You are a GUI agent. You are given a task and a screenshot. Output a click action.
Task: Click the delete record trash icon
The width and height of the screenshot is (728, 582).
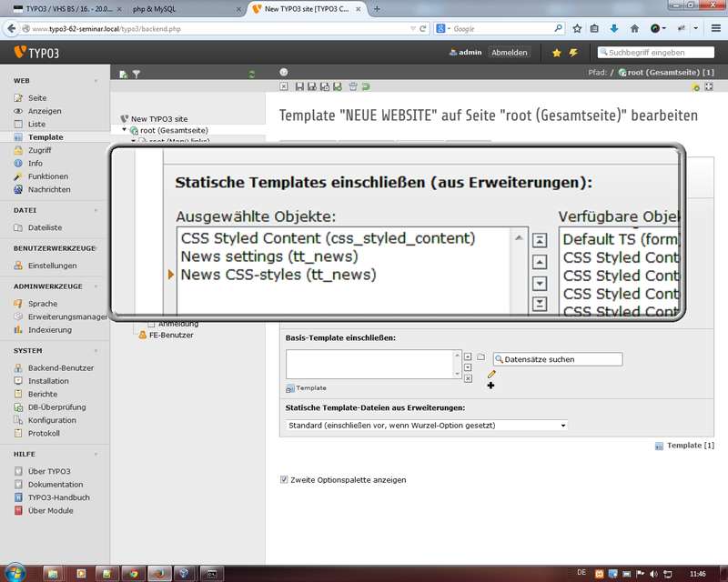click(353, 86)
